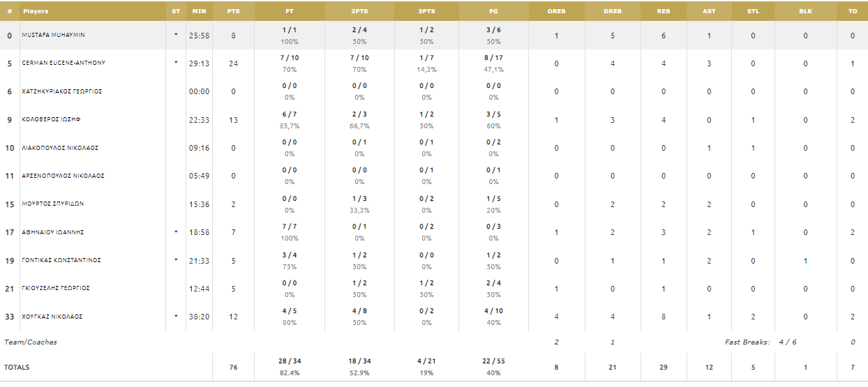Open player MUSTAFA MUHAYMIN

[53, 35]
